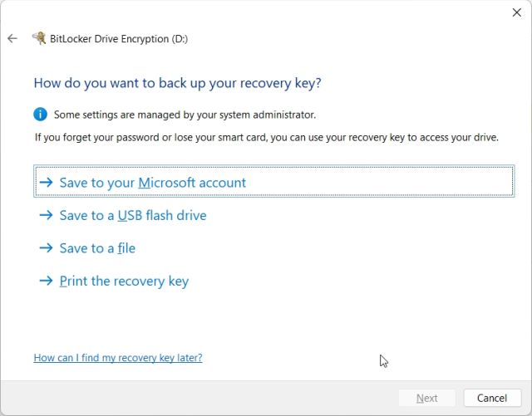Click the back arrow in the title bar
This screenshot has width=532, height=416.
pos(12,38)
